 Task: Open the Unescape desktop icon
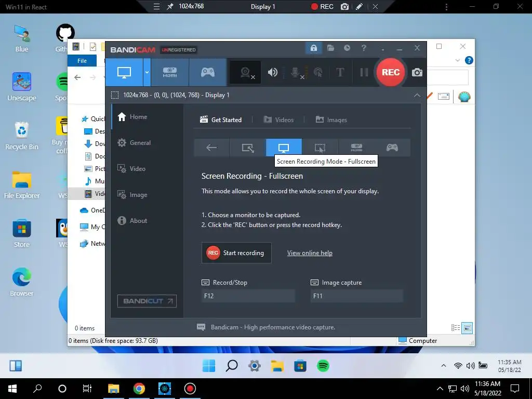click(x=22, y=87)
